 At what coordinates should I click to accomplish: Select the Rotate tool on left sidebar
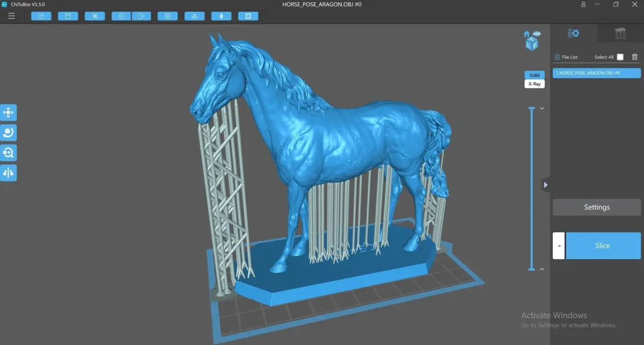click(8, 133)
